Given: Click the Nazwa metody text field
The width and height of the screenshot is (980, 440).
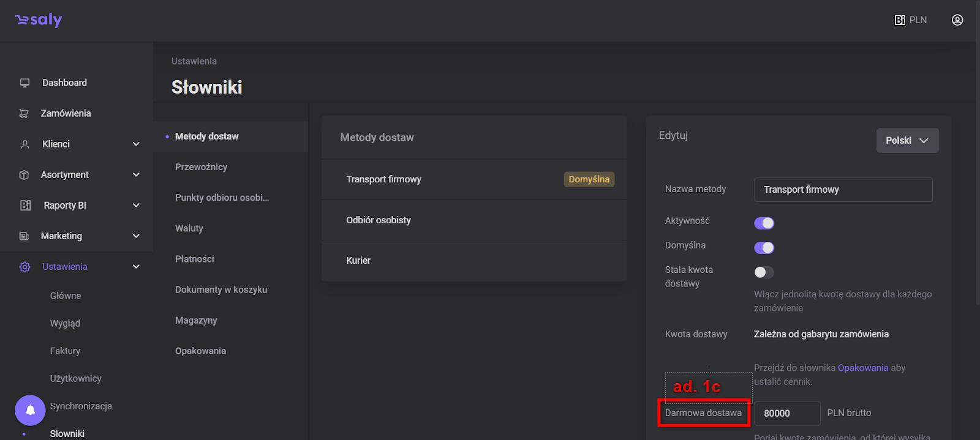Looking at the screenshot, I should click(843, 190).
